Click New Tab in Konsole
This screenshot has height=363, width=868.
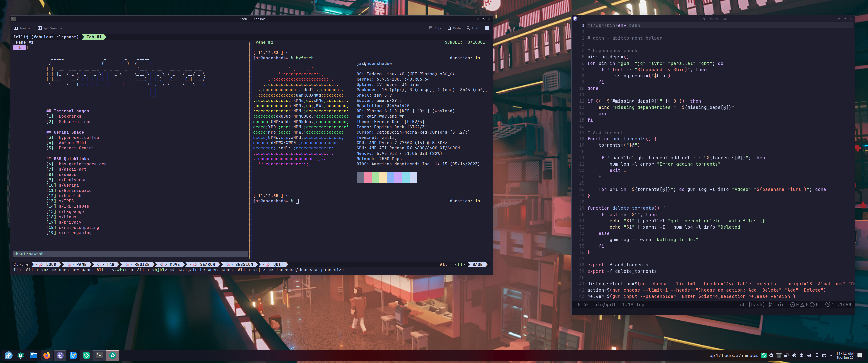(23, 28)
